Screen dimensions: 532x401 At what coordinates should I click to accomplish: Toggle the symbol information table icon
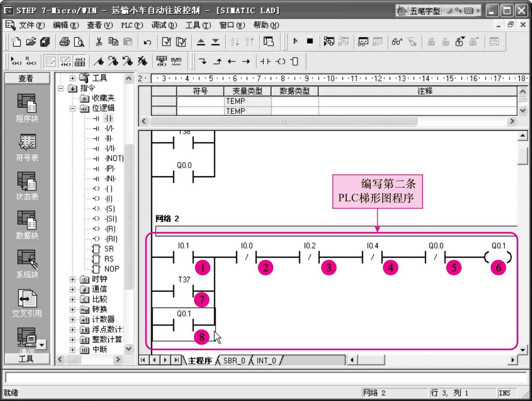[80, 61]
